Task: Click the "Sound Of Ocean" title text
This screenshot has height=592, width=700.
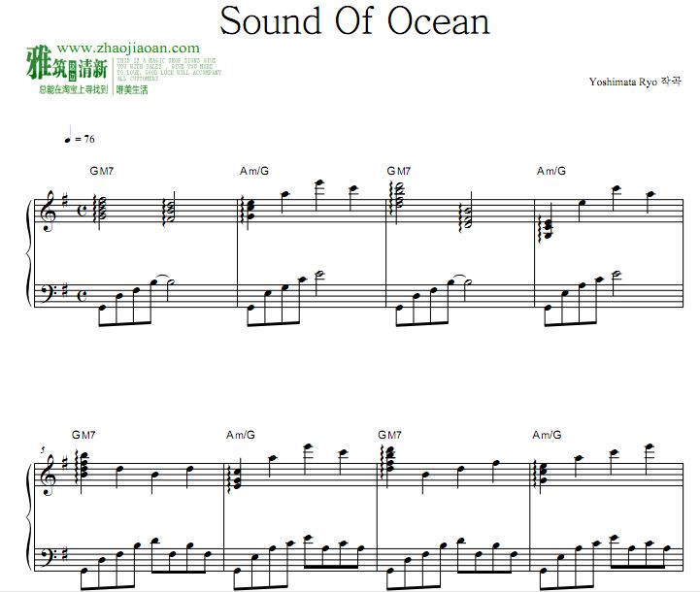Action: click(x=354, y=20)
